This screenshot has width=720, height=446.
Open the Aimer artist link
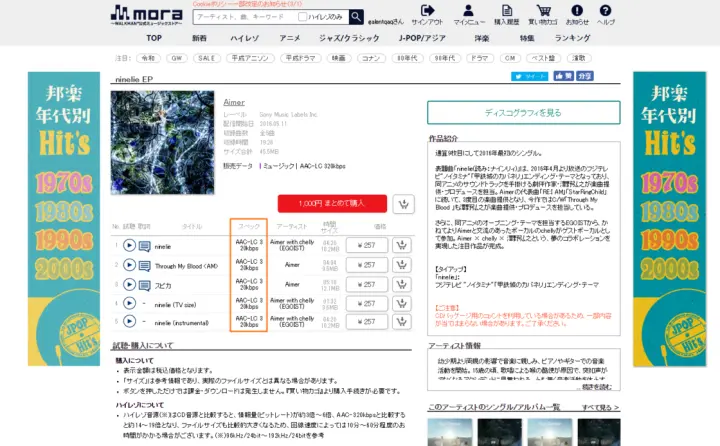tap(234, 102)
